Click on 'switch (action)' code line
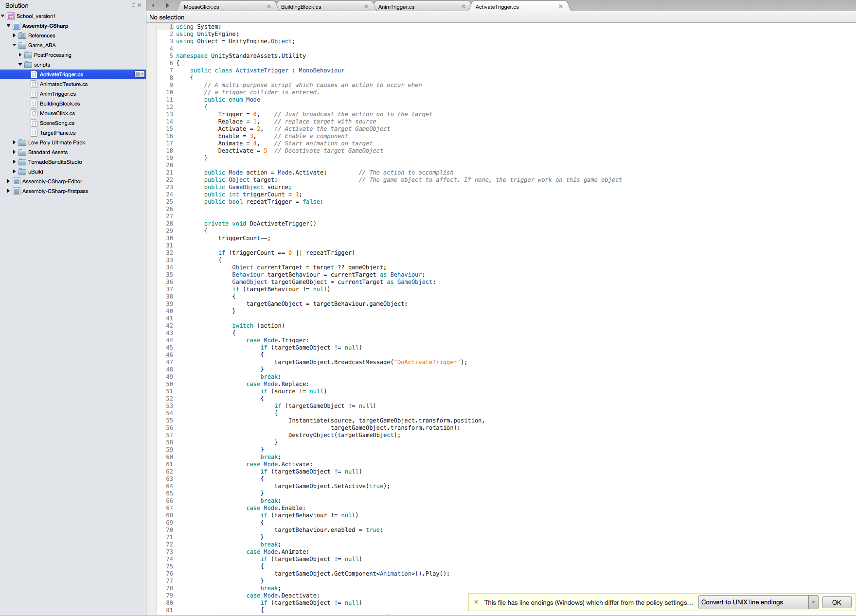Screen dimensions: 856x616 (258, 326)
